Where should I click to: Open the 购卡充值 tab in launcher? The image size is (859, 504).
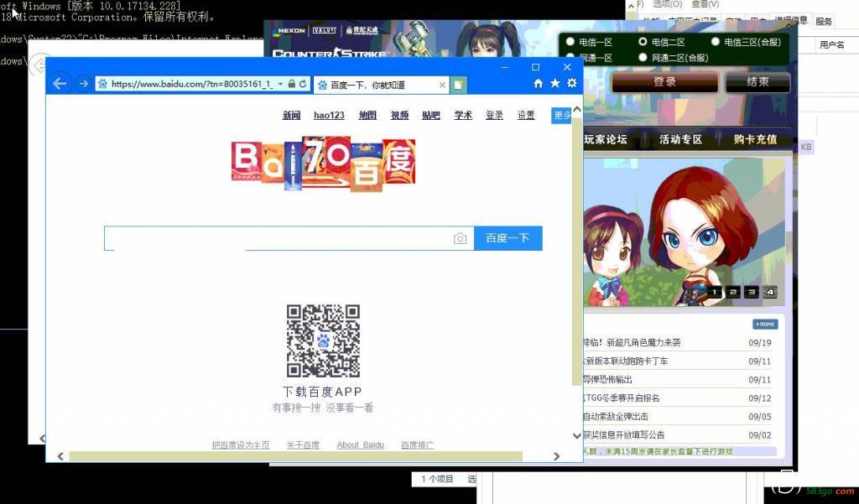[x=756, y=139]
